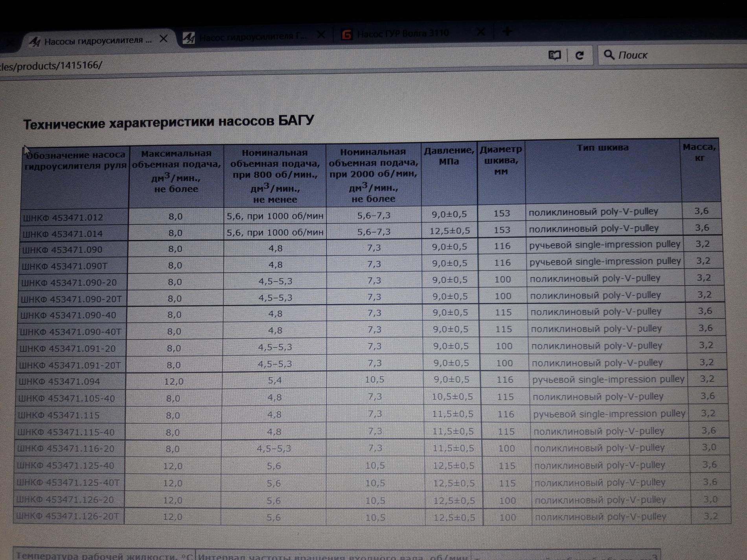747x560 pixels.
Task: Select row ШНКФ 453471.091-20Т
Action: tap(372, 364)
